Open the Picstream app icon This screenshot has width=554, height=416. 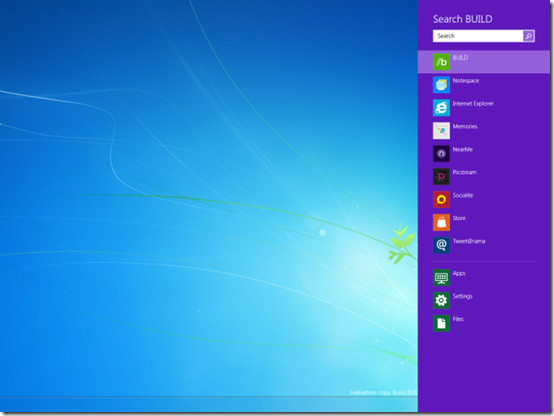click(441, 177)
